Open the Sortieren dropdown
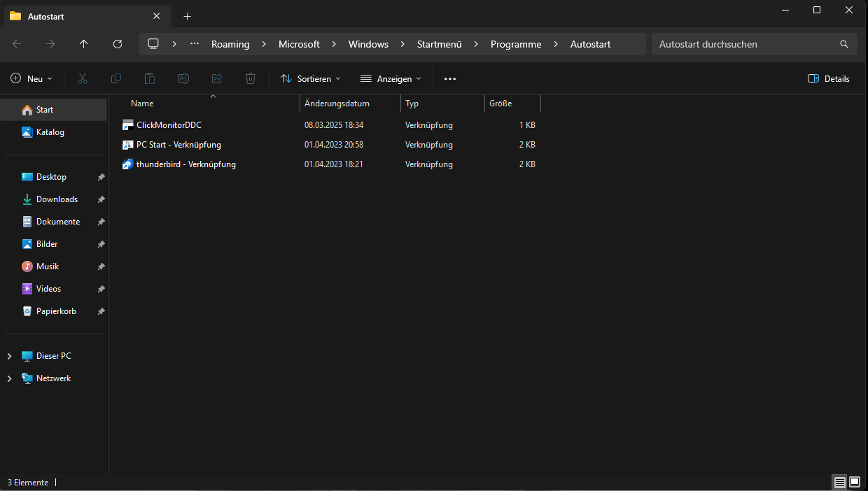Viewport: 868px width, 491px height. (x=311, y=78)
